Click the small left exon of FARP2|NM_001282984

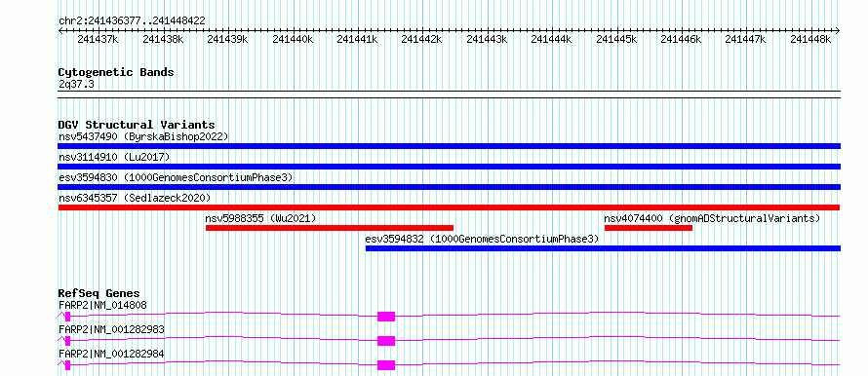click(67, 365)
